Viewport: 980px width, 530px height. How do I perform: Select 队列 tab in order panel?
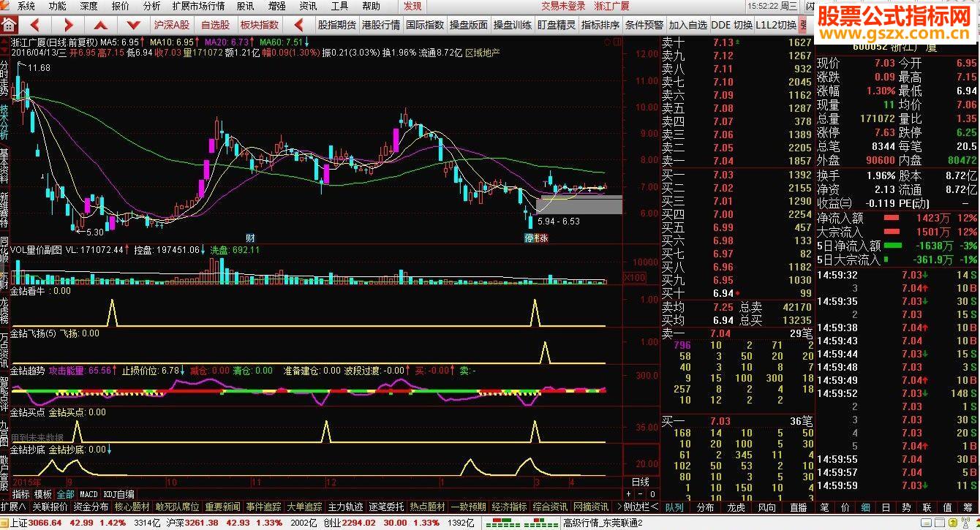click(x=674, y=507)
